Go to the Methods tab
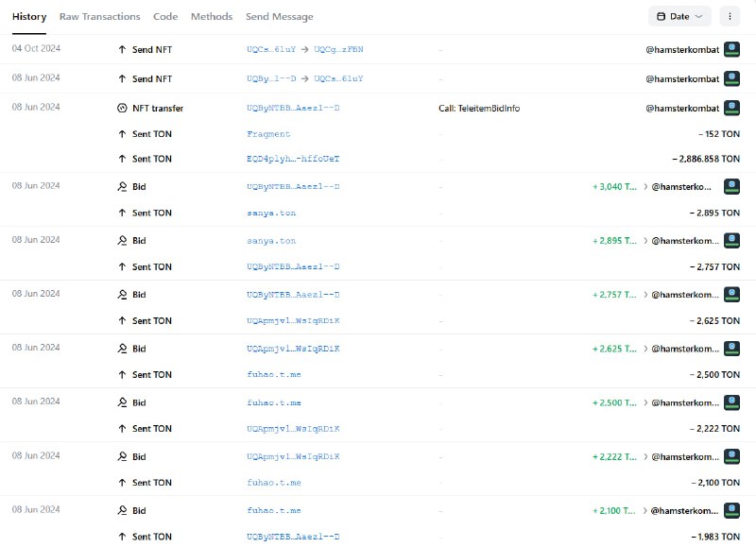The height and width of the screenshot is (547, 756). click(x=212, y=17)
